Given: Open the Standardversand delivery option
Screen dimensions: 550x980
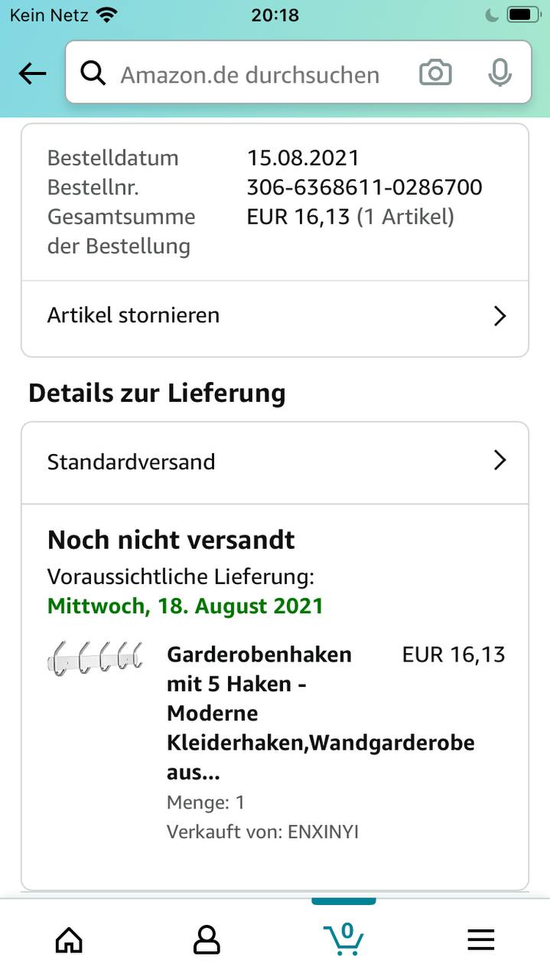Looking at the screenshot, I should click(x=275, y=462).
